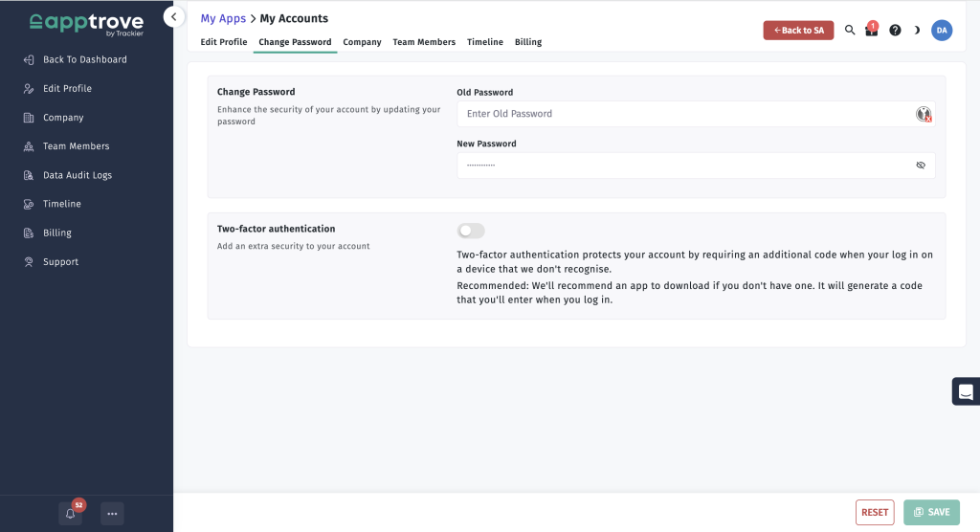Viewport: 980px width, 532px height.
Task: Open the search magnifier icon
Action: point(850,30)
